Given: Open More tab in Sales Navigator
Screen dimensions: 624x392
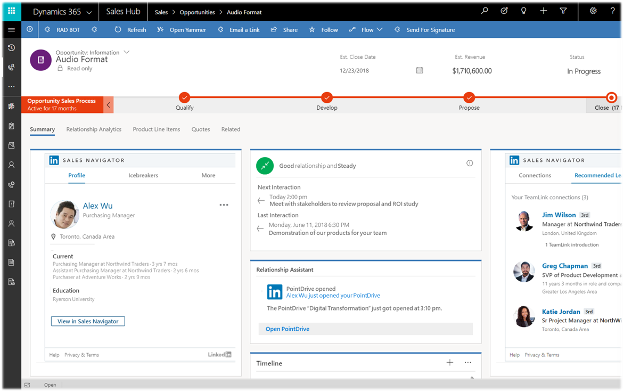Looking at the screenshot, I should coord(208,176).
